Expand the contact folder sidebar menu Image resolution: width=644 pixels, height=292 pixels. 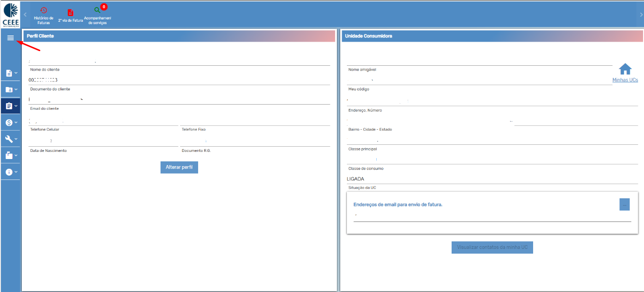(x=11, y=89)
